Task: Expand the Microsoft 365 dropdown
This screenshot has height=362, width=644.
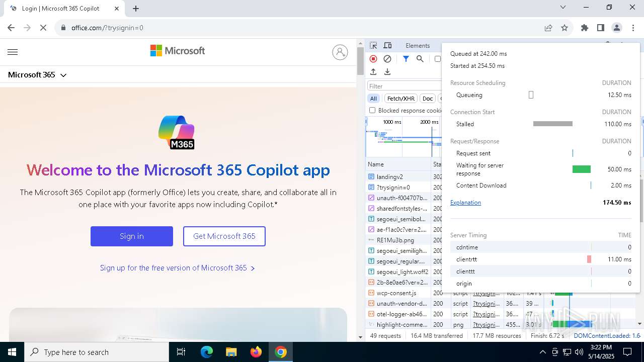Action: coord(37,74)
